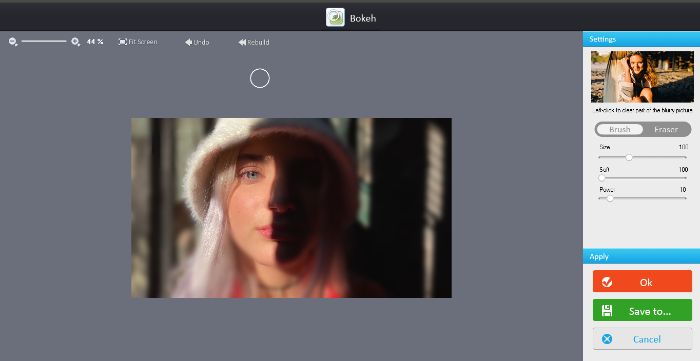Image resolution: width=700 pixels, height=361 pixels.
Task: Click the Cancel button
Action: click(x=642, y=339)
